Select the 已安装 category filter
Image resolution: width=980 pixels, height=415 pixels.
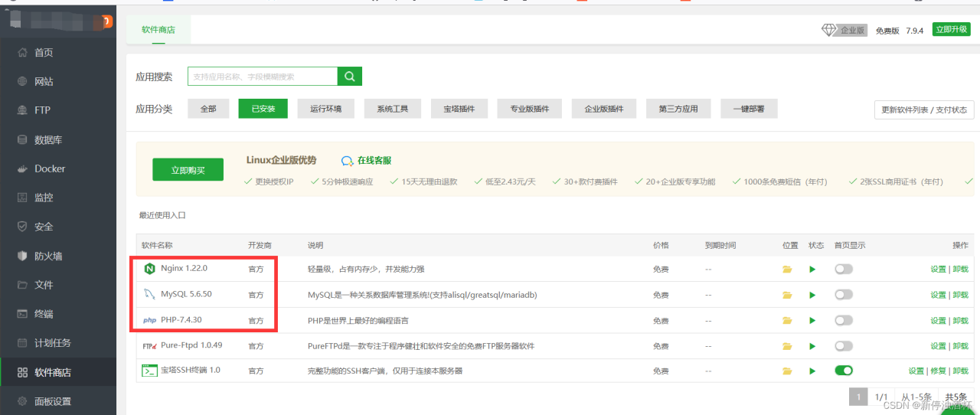(x=263, y=109)
